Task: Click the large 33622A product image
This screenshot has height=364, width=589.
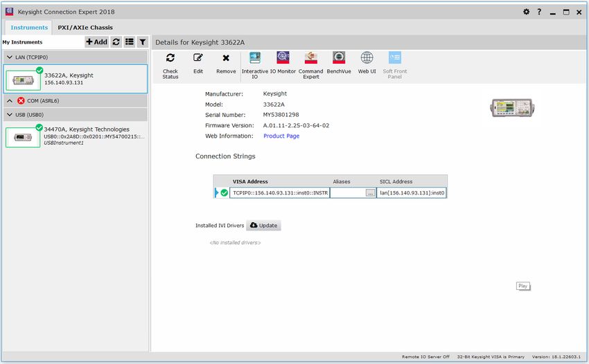Action: [513, 108]
